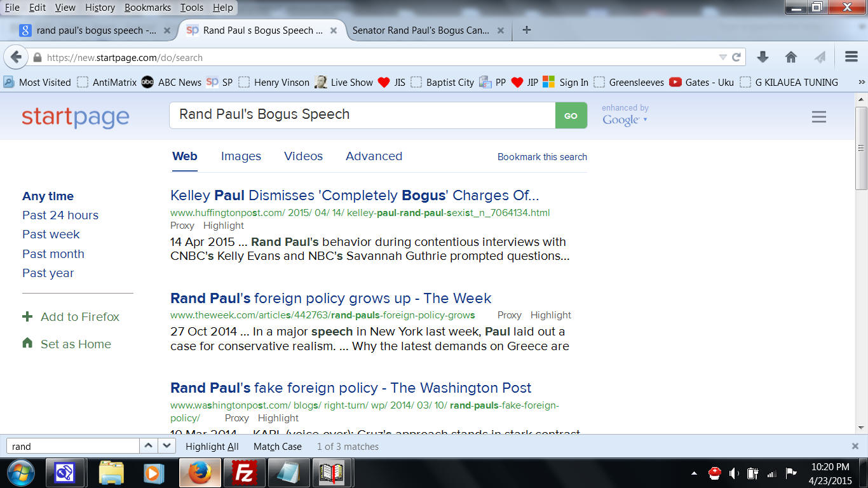Screen dimensions: 868x488
Task: Open the Firefox downloads arrow icon
Action: pos(763,57)
